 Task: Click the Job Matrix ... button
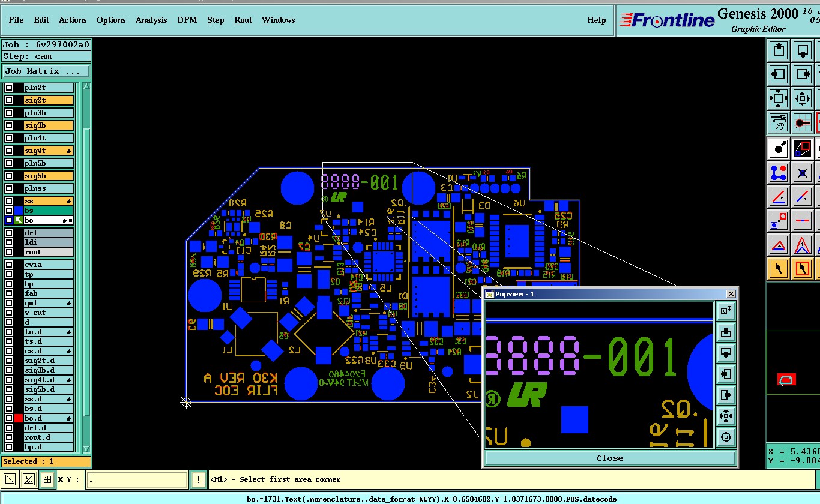[46, 71]
